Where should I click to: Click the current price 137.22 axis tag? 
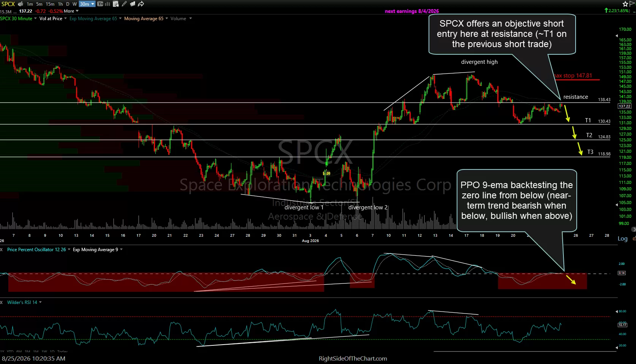tap(625, 106)
